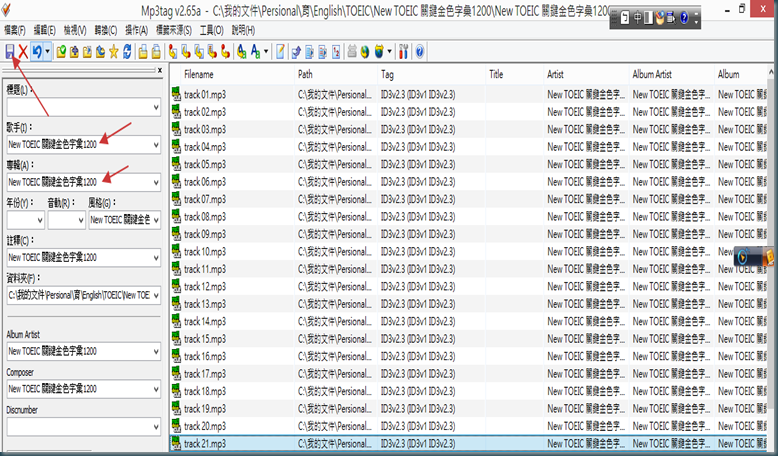Refresh the file view with blue arrows
The height and width of the screenshot is (456, 778).
pyautogui.click(x=127, y=51)
